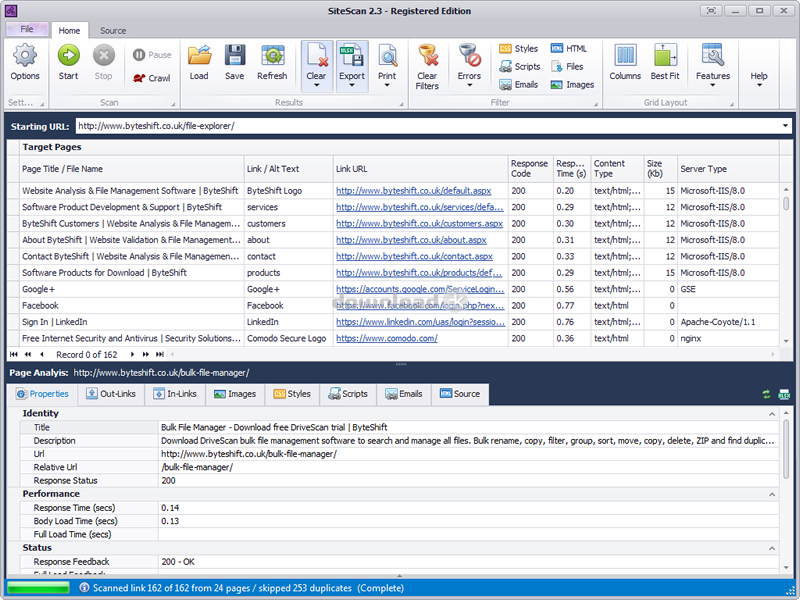Launch the Crawl spider tool
800x600 pixels.
pos(152,78)
